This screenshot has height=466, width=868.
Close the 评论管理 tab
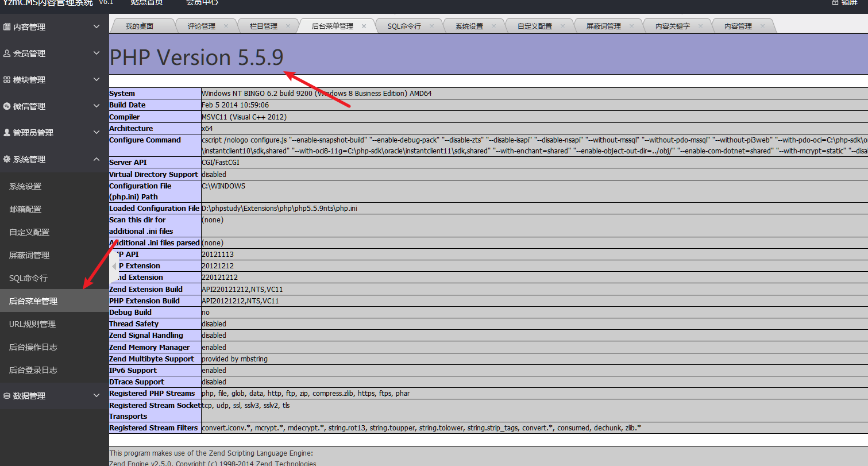pyautogui.click(x=226, y=26)
